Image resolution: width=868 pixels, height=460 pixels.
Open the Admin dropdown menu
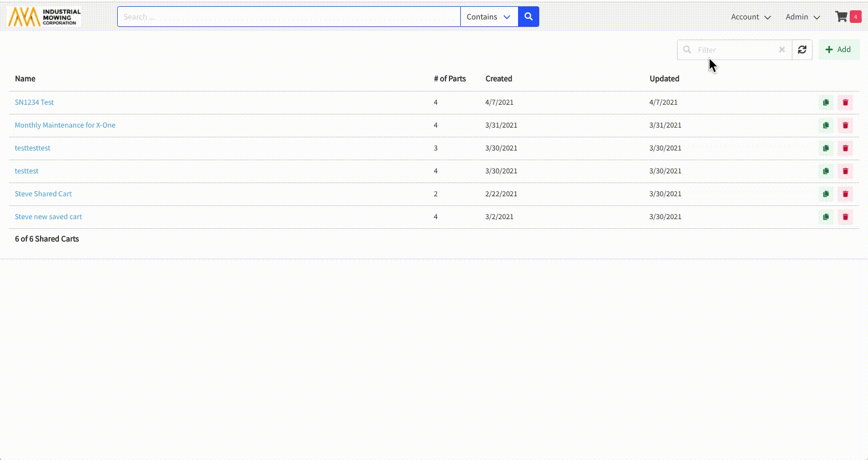[802, 17]
